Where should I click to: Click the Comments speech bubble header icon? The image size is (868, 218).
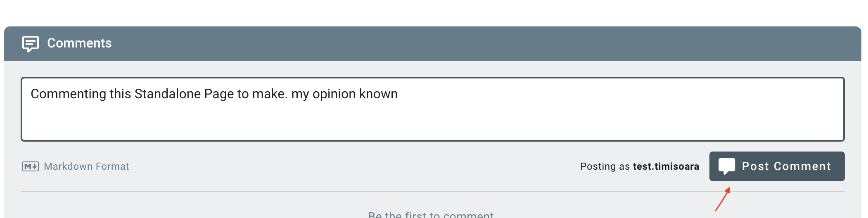pyautogui.click(x=31, y=43)
